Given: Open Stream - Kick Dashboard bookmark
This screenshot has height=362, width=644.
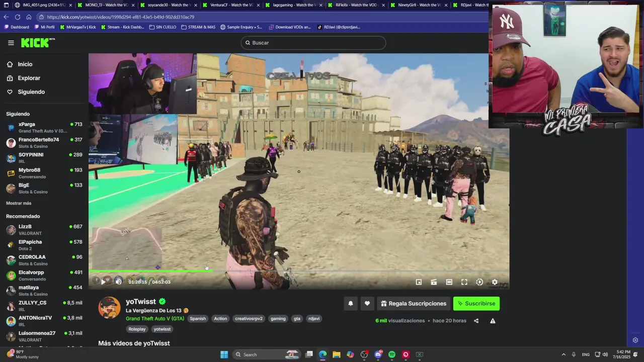Looking at the screenshot, I should coord(123,27).
